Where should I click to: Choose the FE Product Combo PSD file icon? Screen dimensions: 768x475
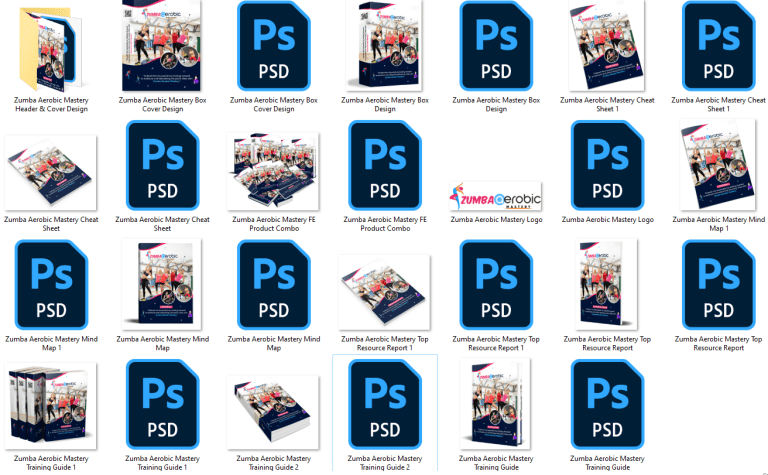click(x=385, y=165)
